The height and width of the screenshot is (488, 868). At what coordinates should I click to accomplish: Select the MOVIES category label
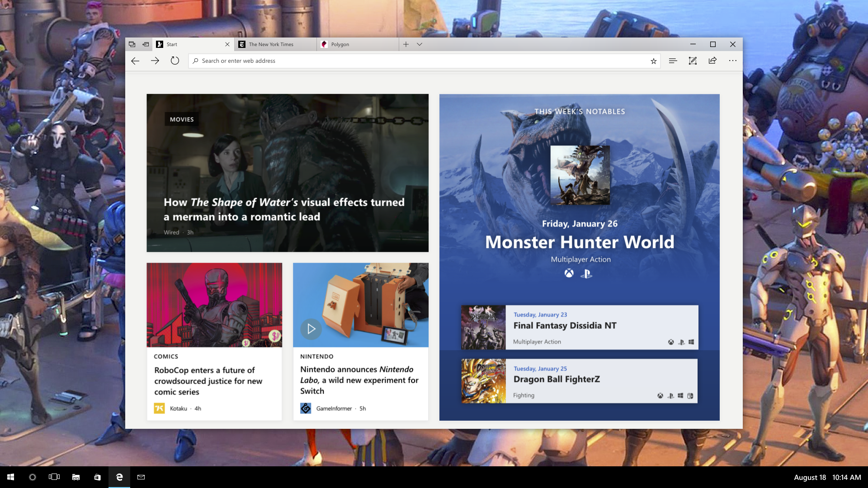(182, 119)
